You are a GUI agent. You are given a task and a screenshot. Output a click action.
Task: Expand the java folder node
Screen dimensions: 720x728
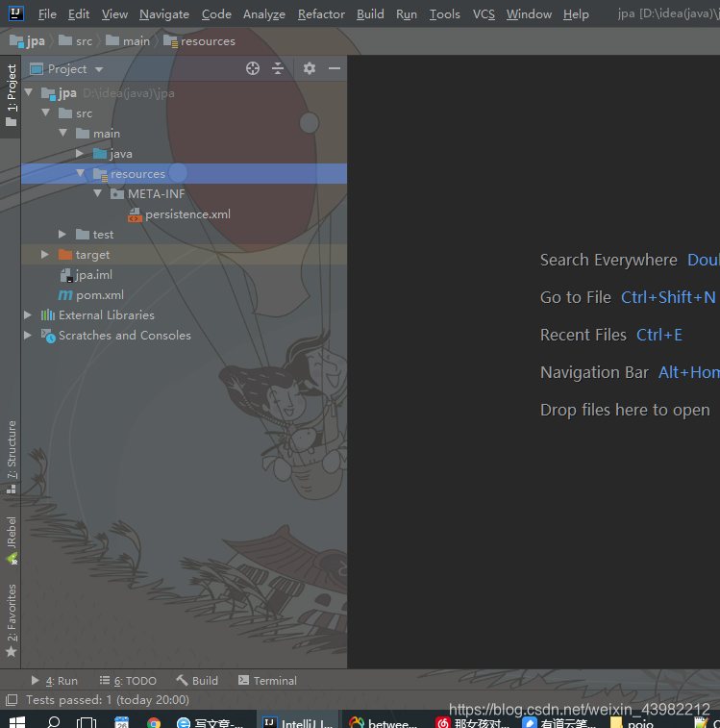(80, 153)
